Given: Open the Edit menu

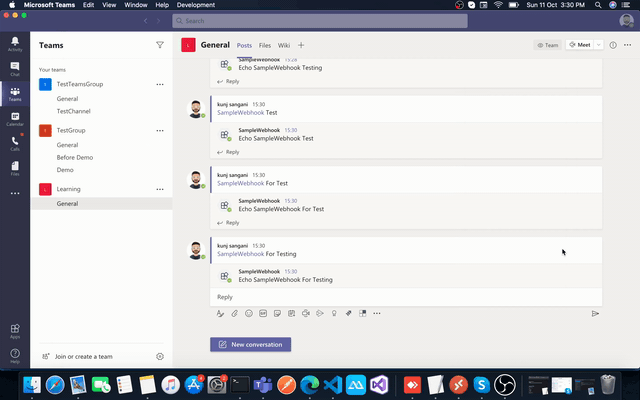Looking at the screenshot, I should coord(88,5).
